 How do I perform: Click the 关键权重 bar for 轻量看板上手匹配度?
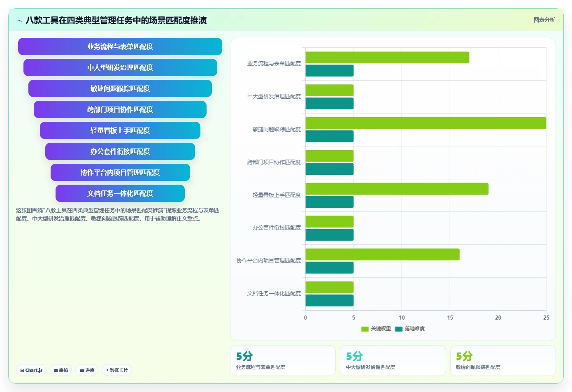tap(397, 189)
